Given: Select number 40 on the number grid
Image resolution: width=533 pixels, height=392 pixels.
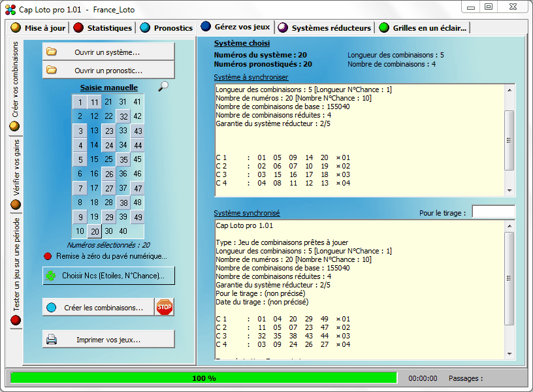Looking at the screenshot, I should 123,231.
